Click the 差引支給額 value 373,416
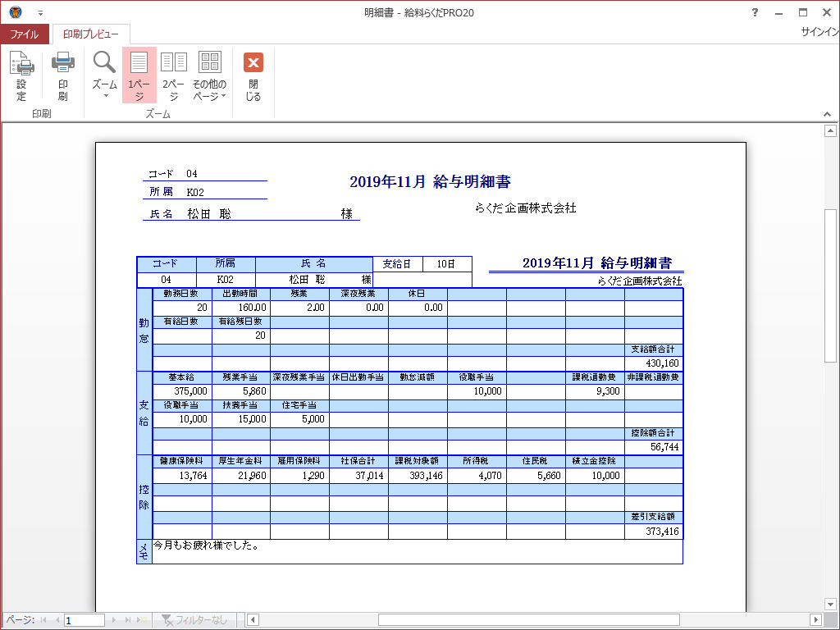Image resolution: width=840 pixels, height=630 pixels. point(662,532)
